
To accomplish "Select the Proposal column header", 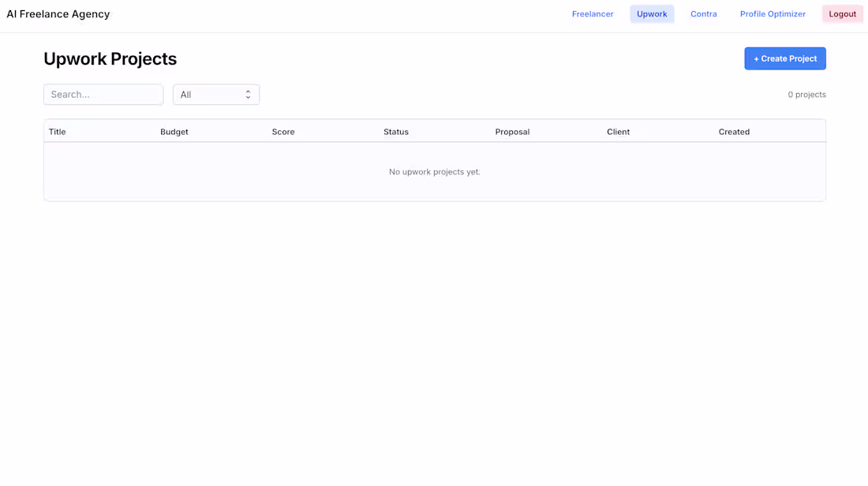I will tap(512, 132).
